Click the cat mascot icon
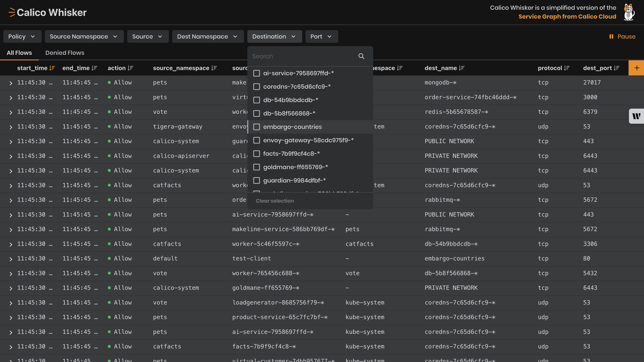Screen dimensions: 644x362 coord(629,12)
